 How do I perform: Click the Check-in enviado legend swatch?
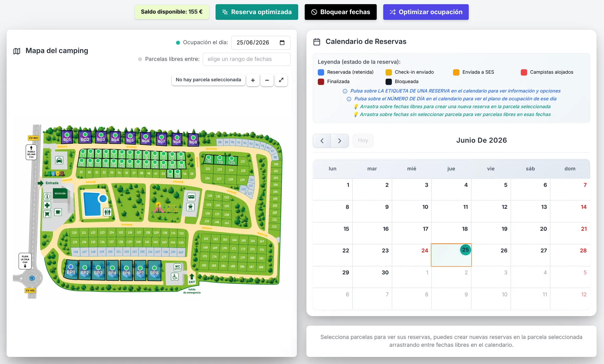[388, 72]
